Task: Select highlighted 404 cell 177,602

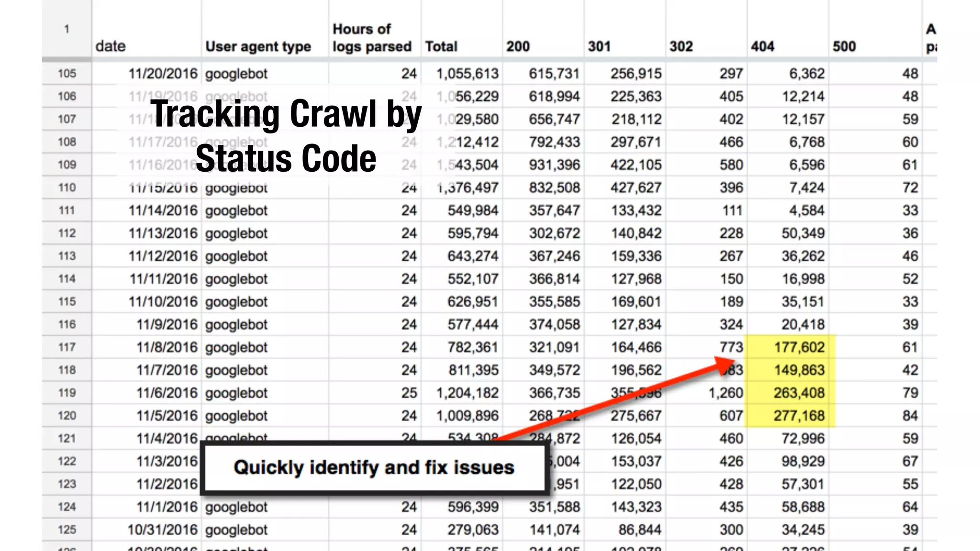Action: tap(788, 347)
